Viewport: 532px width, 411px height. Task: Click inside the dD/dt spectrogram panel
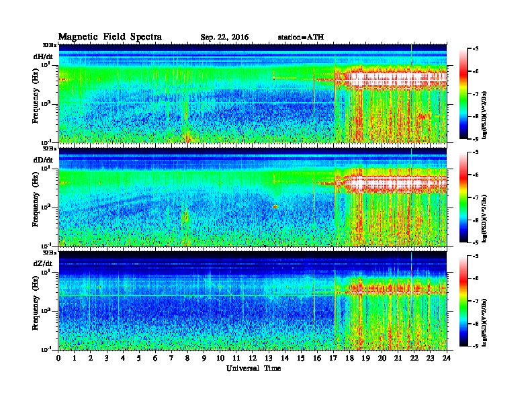(x=253, y=197)
